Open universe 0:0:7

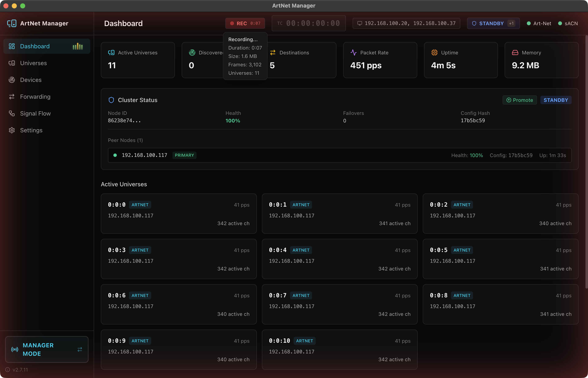[340, 304]
